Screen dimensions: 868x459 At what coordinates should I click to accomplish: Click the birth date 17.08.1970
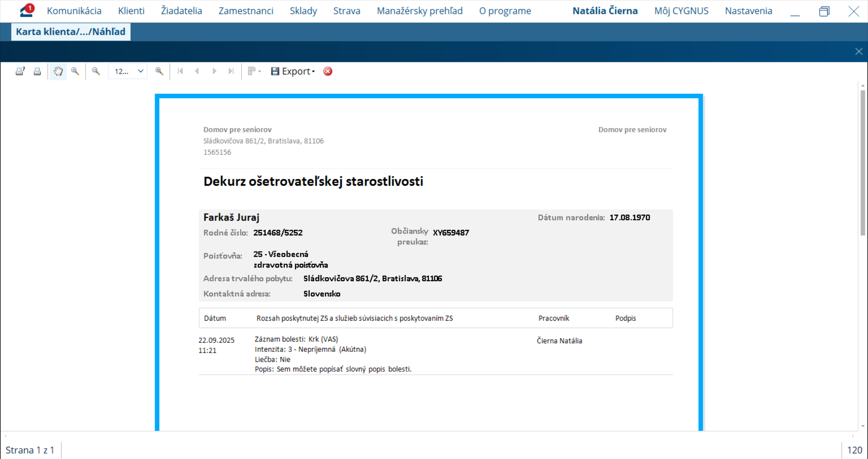(630, 217)
